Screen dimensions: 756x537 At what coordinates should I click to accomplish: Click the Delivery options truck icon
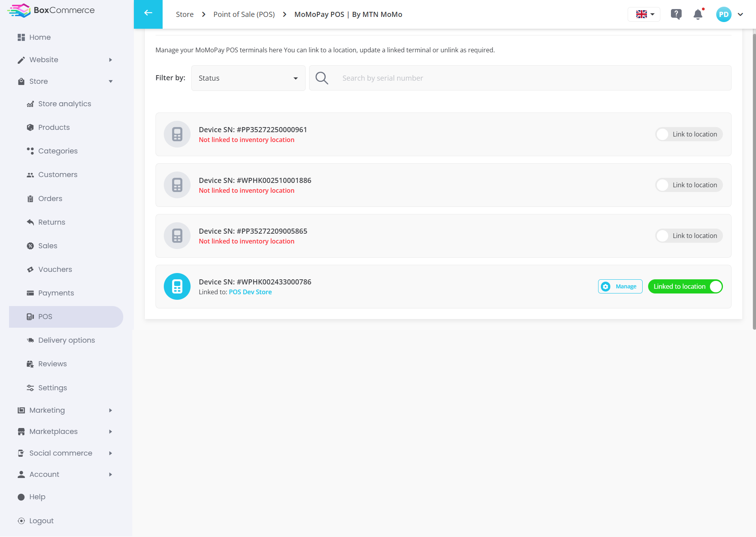pos(30,340)
